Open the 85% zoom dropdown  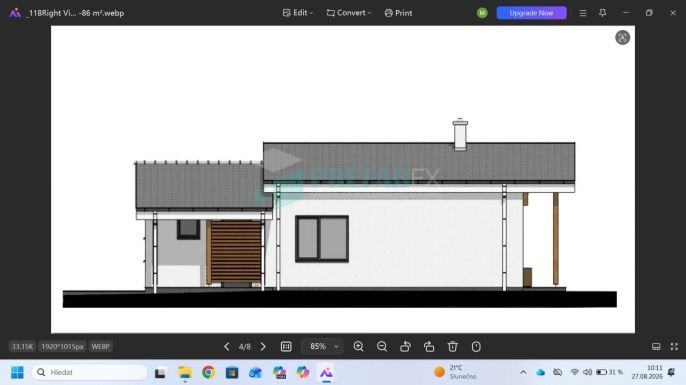323,346
